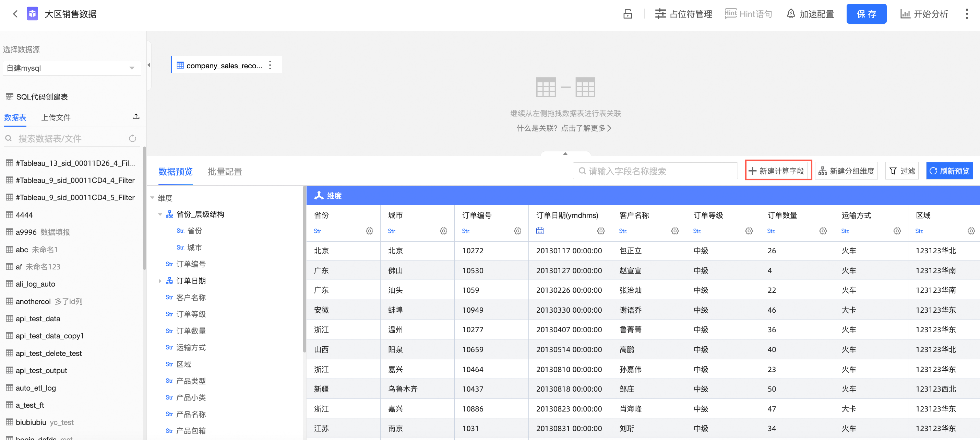Refresh the data table list
Image resolution: width=980 pixels, height=440 pixels.
click(x=132, y=139)
